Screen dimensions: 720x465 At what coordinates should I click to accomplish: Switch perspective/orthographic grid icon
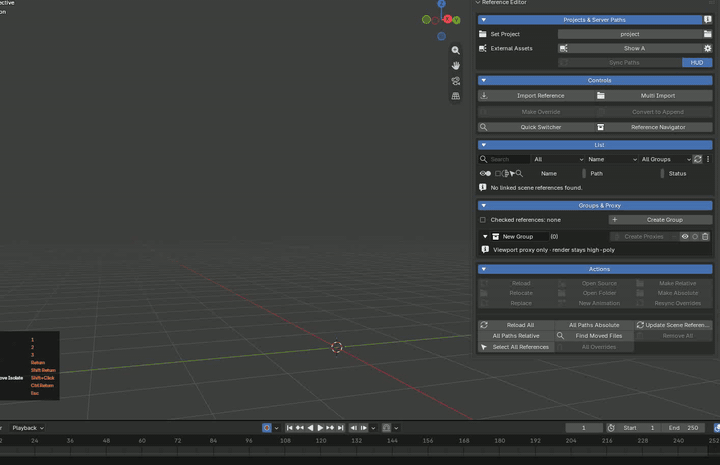click(x=455, y=96)
